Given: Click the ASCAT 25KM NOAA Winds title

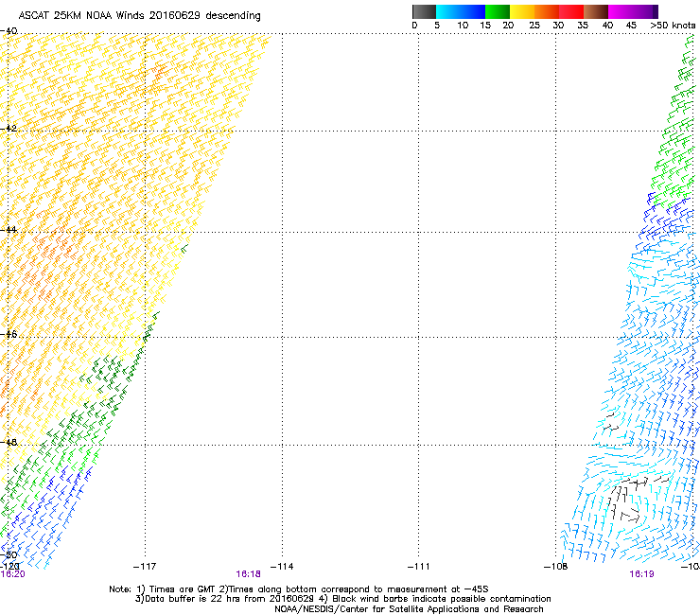Looking at the screenshot, I should click(139, 15).
